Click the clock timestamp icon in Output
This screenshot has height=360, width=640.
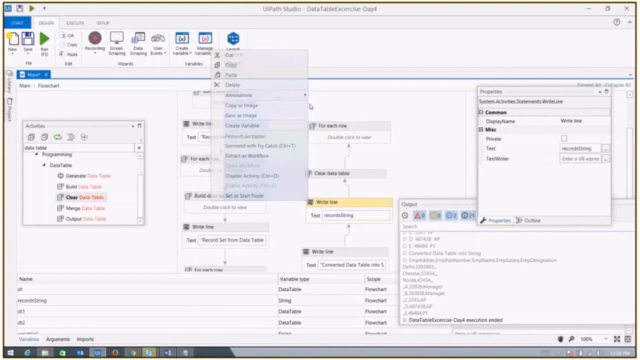coord(405,216)
